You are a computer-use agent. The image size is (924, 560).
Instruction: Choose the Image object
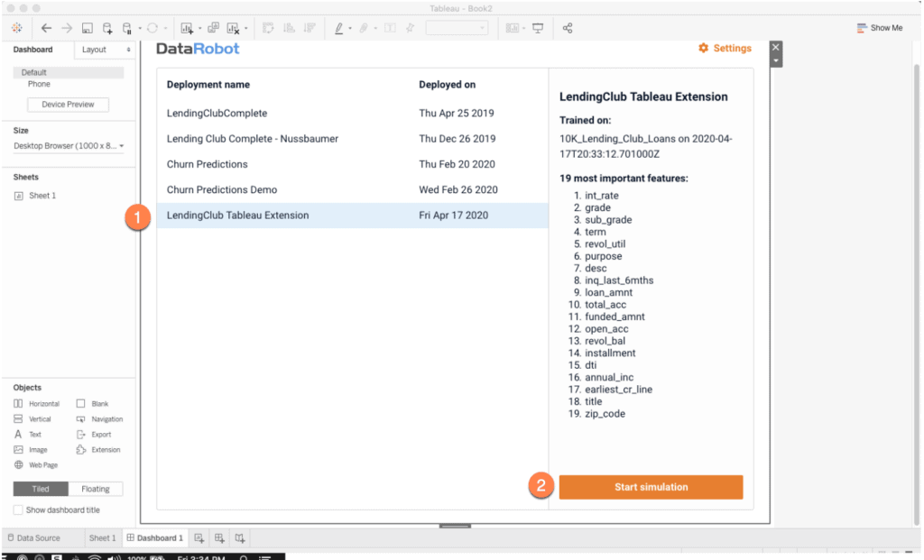pos(31,450)
